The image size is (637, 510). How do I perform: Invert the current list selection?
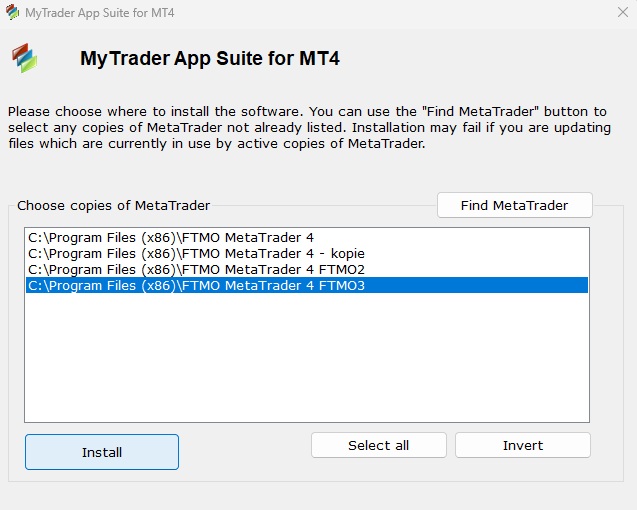point(522,445)
